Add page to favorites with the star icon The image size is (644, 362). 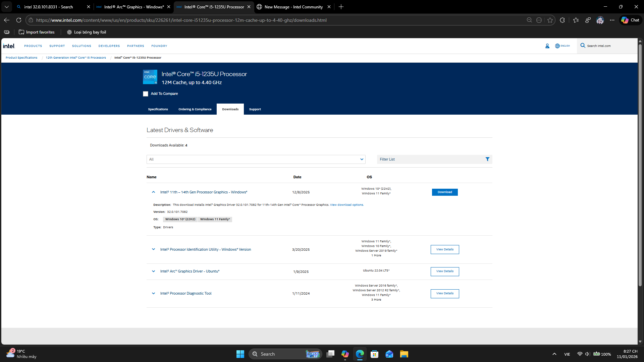click(550, 20)
